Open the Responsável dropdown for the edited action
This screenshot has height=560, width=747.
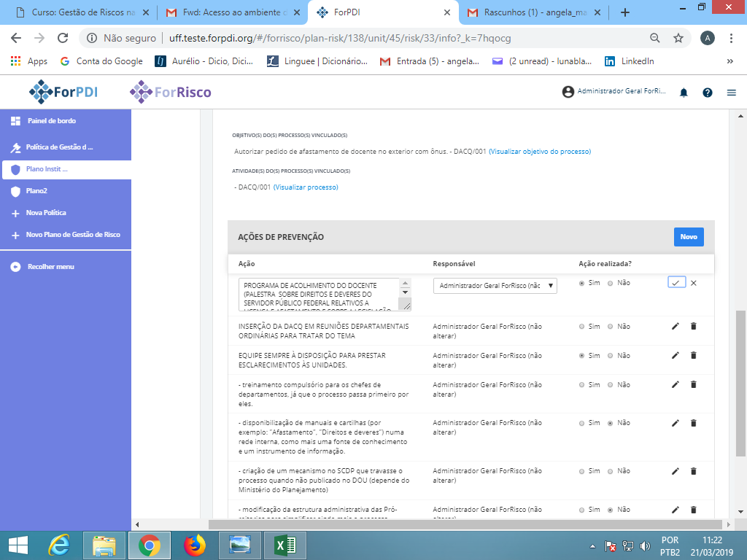[495, 286]
